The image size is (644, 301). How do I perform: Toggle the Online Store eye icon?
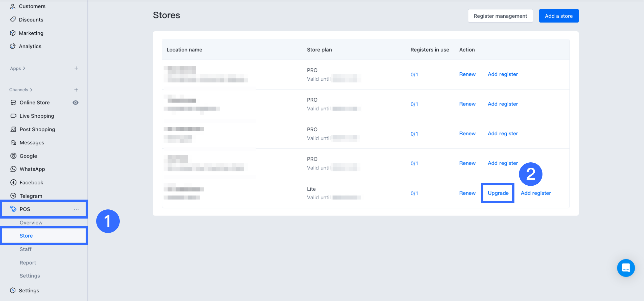76,102
